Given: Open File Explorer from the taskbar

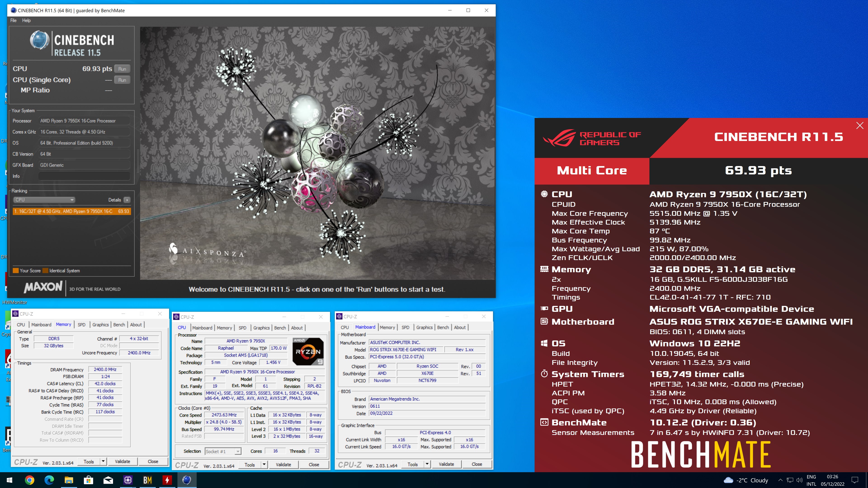Looking at the screenshot, I should point(69,480).
